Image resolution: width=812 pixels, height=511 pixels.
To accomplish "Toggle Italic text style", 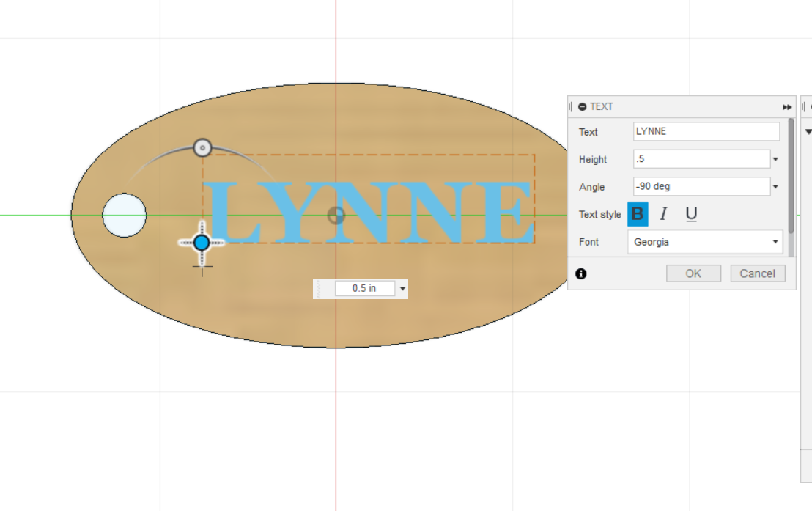I will (664, 214).
